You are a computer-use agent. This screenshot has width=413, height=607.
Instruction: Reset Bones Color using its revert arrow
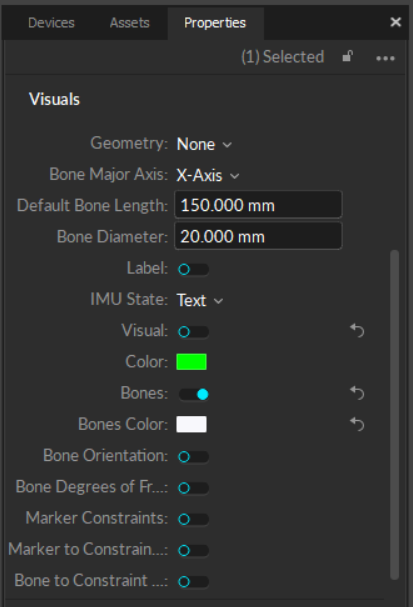357,424
